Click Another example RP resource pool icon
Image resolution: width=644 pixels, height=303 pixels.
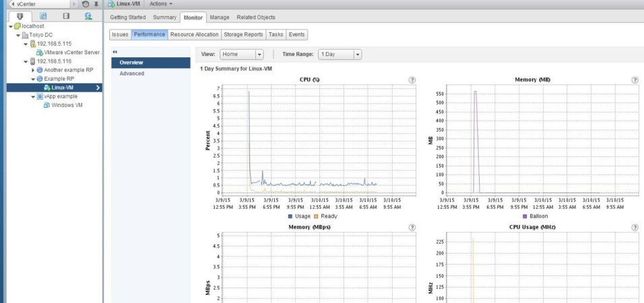[40, 70]
